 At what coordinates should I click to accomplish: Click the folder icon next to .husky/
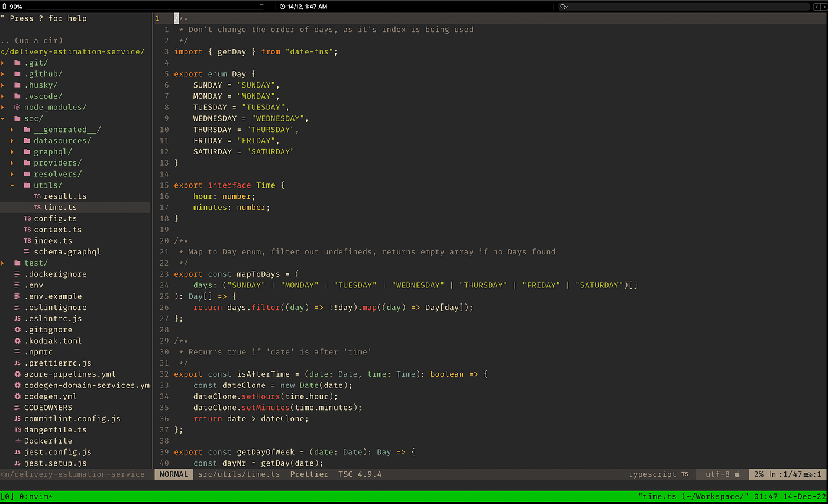coord(17,85)
